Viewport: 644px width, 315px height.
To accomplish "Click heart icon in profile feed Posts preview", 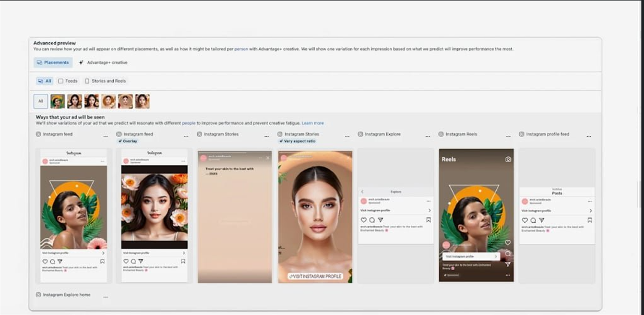I will click(524, 220).
